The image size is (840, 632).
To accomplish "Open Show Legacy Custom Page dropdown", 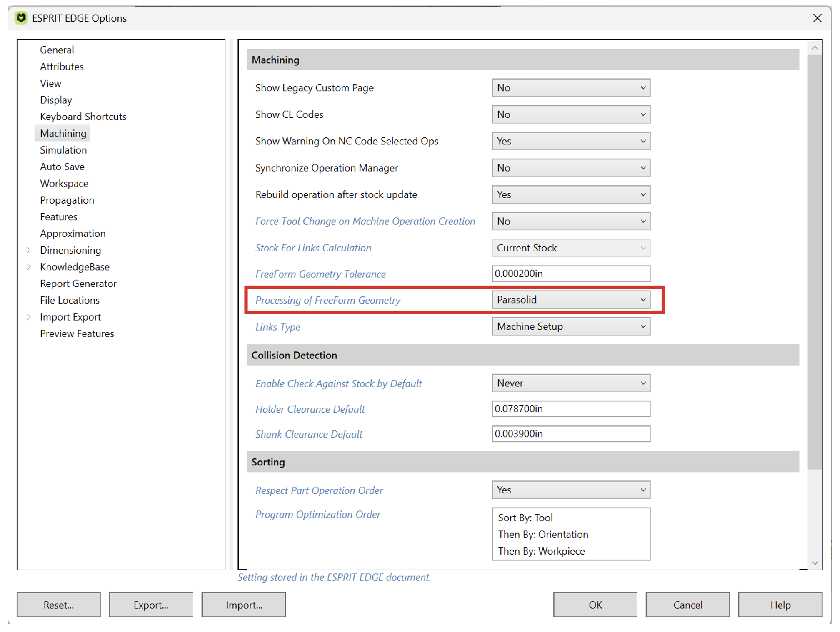I will click(x=571, y=88).
